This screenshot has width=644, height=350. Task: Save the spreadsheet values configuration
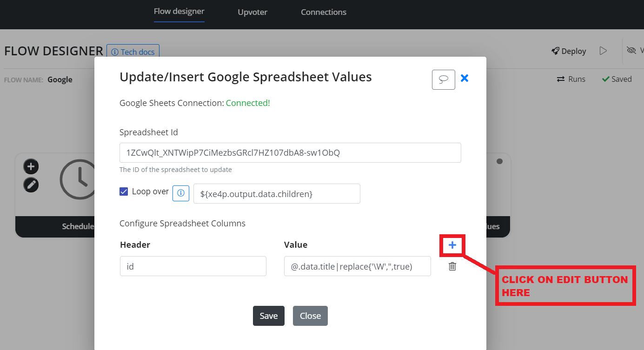[x=269, y=316]
